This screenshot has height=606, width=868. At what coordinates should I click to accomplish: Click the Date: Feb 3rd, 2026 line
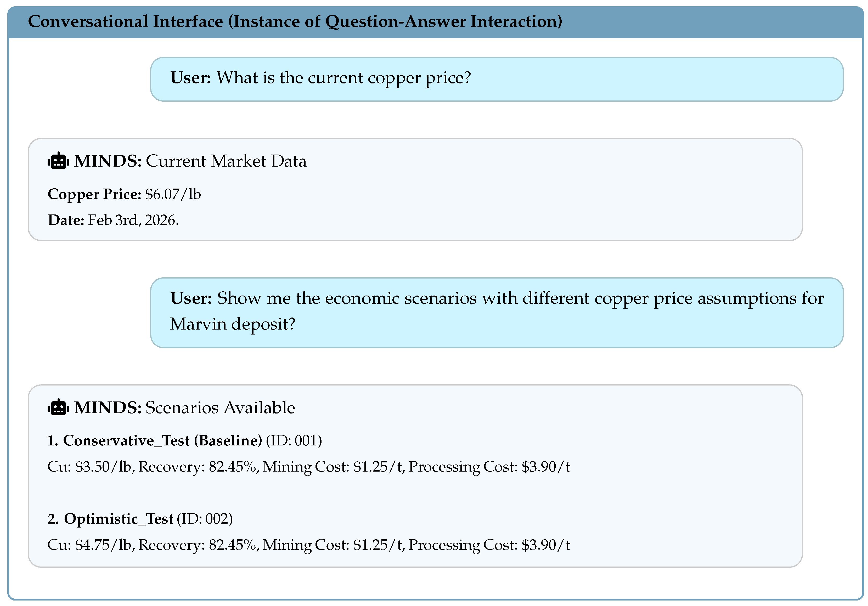click(114, 220)
